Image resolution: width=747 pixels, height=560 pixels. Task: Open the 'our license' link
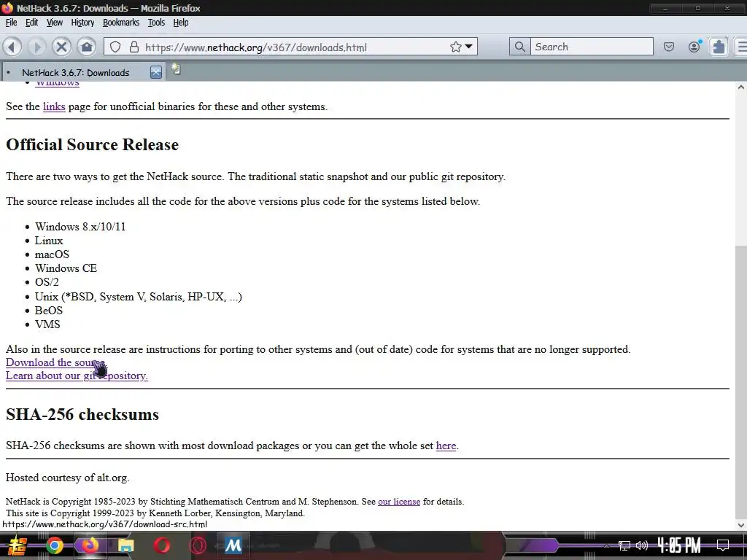(x=399, y=502)
